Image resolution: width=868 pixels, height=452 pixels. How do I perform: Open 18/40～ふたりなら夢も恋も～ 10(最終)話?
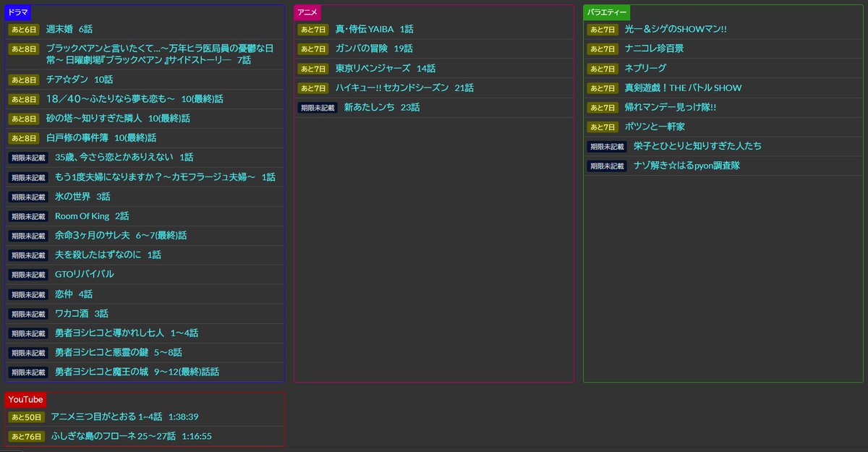[x=135, y=99]
